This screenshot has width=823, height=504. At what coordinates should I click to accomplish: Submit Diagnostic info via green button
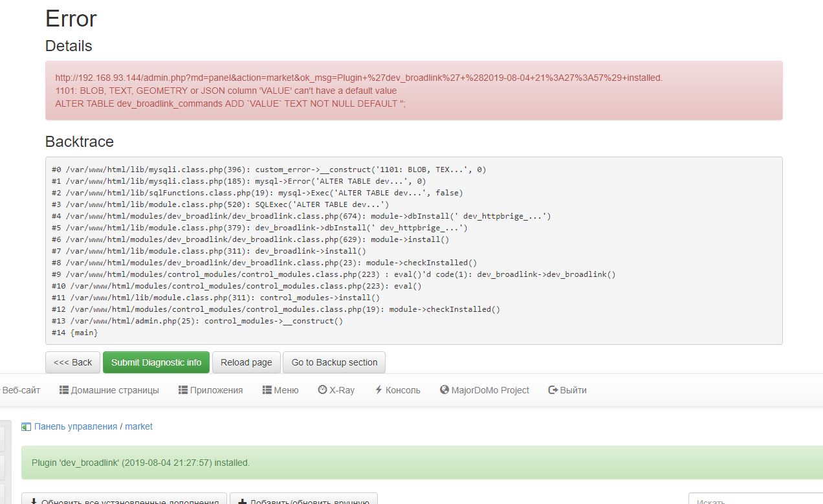[156, 362]
